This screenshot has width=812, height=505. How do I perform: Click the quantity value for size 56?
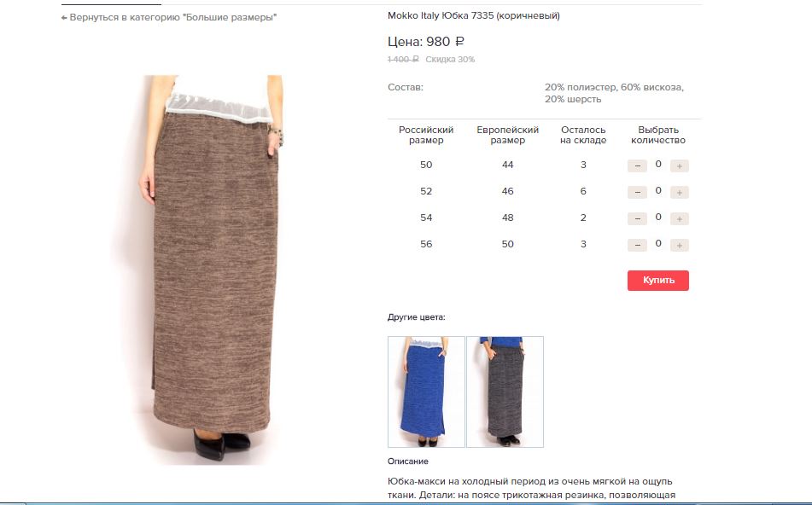click(658, 243)
